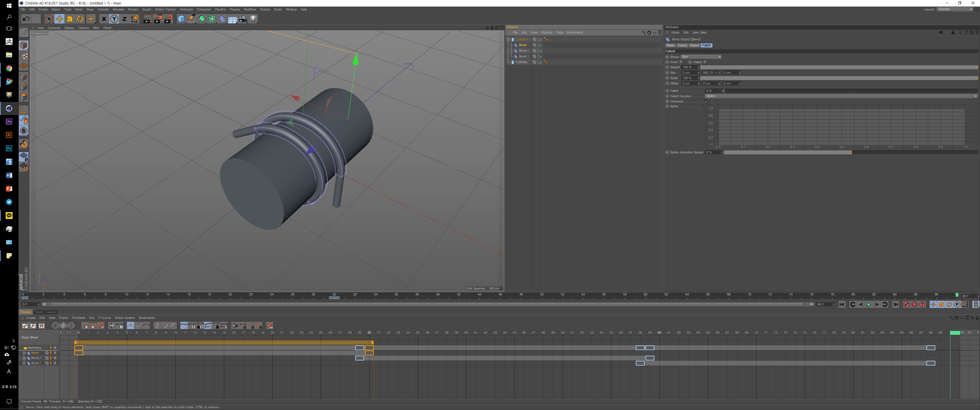This screenshot has height=410, width=980.
Task: Open Cameras menu in viewport
Action: tap(54, 28)
